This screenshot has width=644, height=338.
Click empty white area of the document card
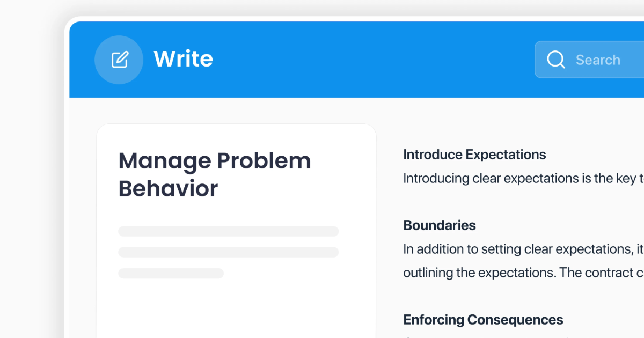coord(236,311)
